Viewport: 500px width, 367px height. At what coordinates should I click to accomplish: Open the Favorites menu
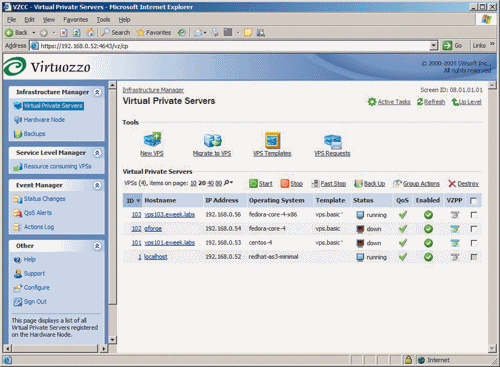coord(76,20)
